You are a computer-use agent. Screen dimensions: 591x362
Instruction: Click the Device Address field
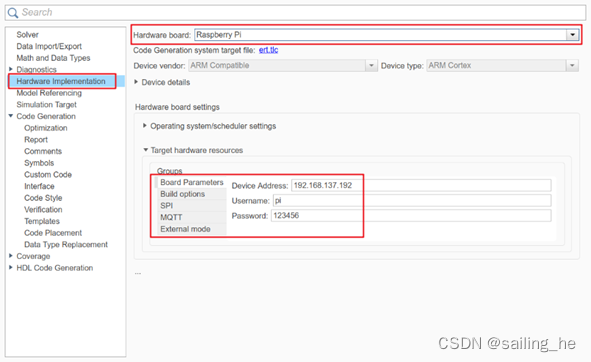coord(421,186)
